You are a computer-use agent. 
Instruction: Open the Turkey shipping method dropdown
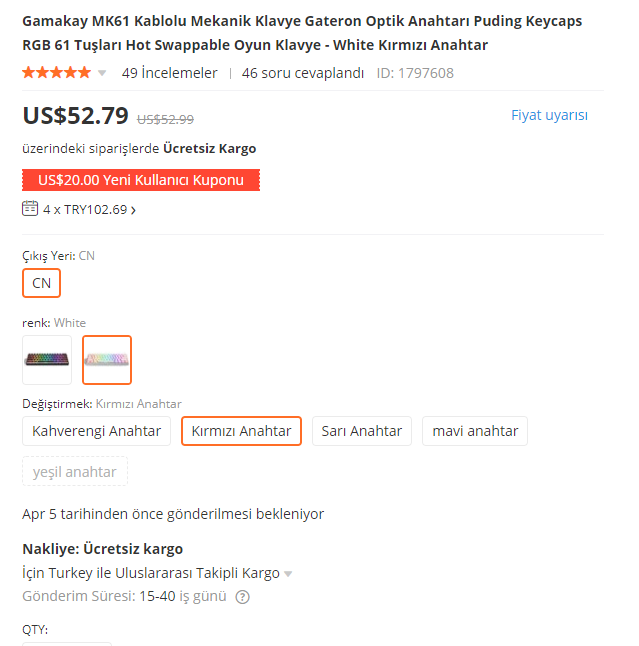coord(288,574)
